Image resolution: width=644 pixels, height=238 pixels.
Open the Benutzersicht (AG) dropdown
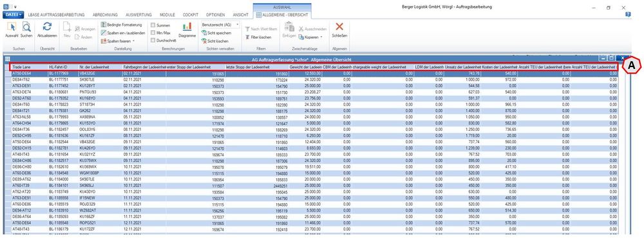pyautogui.click(x=220, y=25)
